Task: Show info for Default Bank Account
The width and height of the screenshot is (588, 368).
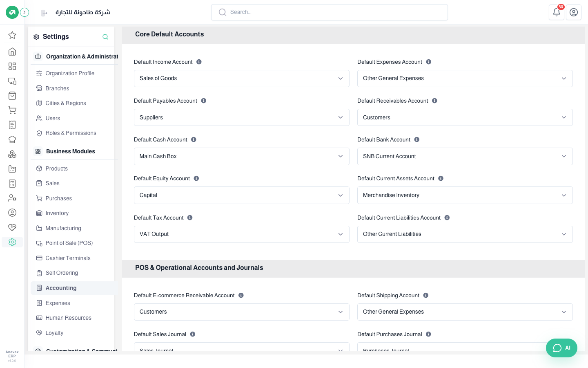Action: coord(417,139)
